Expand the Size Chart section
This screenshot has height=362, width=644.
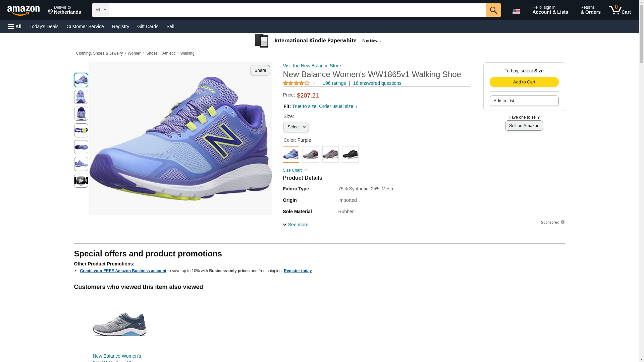pos(295,170)
